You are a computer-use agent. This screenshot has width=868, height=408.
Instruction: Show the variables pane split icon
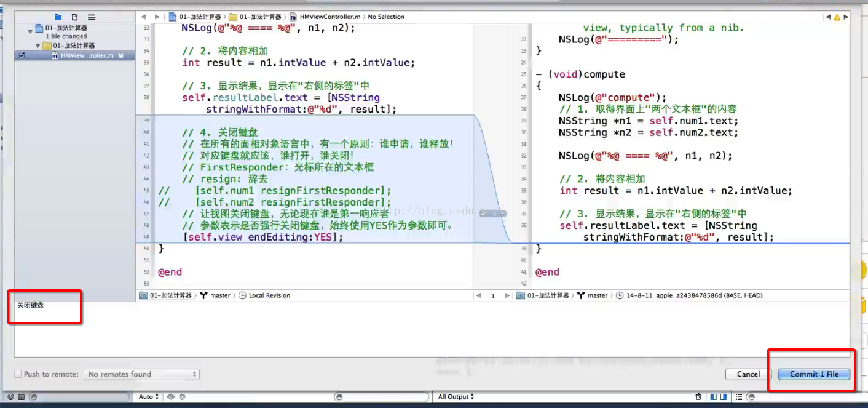(714, 397)
